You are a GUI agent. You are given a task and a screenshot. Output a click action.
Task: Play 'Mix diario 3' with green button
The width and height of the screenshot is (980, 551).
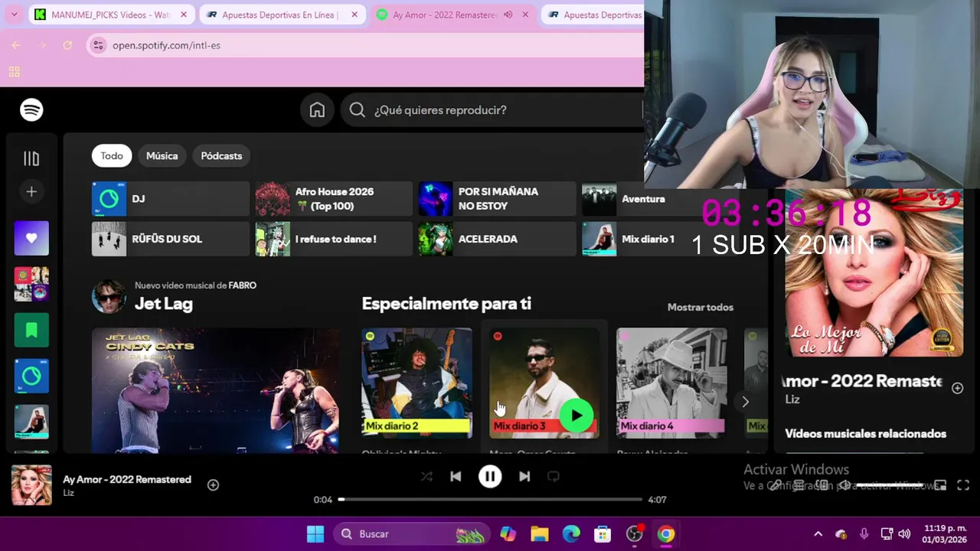click(576, 416)
